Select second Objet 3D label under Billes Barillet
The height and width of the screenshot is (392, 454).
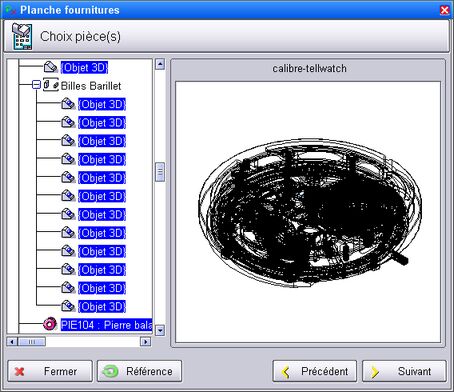click(x=102, y=123)
